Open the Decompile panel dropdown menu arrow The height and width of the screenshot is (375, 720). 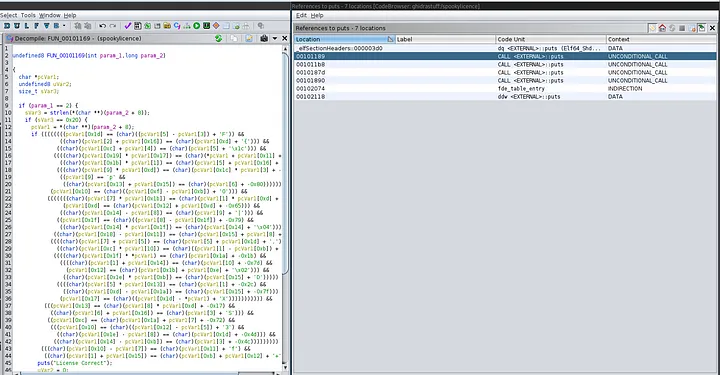pyautogui.click(x=275, y=38)
